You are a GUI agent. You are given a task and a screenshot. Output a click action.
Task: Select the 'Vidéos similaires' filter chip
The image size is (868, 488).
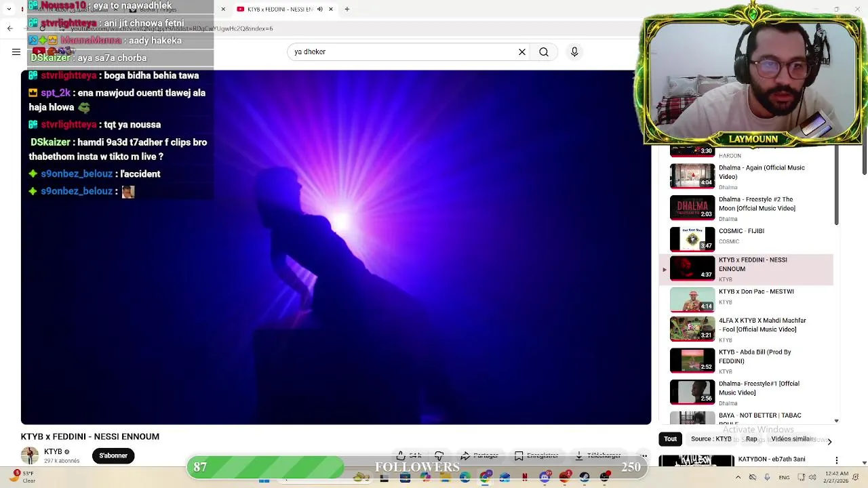[792, 439]
